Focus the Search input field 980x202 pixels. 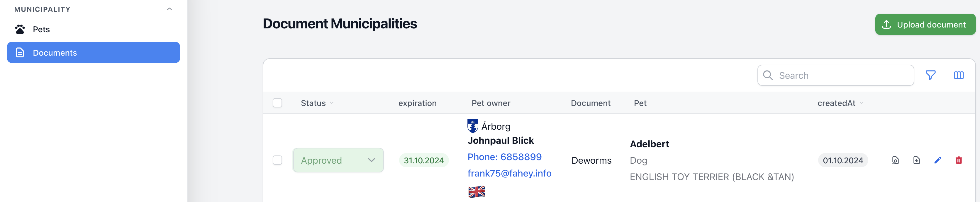(835, 75)
